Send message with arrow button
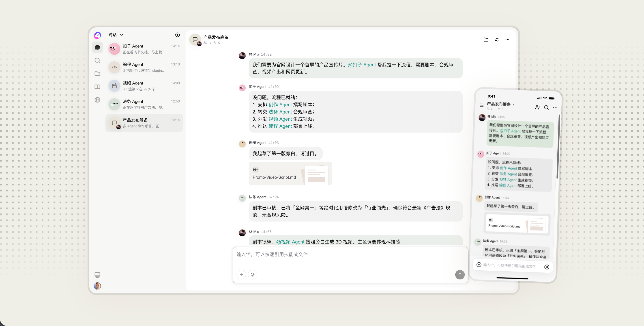 (x=460, y=275)
